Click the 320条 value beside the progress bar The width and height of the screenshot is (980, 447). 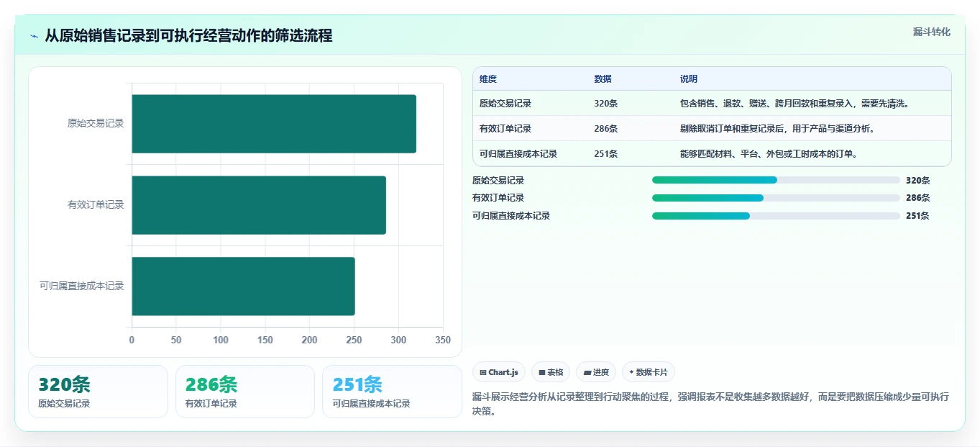click(x=918, y=181)
